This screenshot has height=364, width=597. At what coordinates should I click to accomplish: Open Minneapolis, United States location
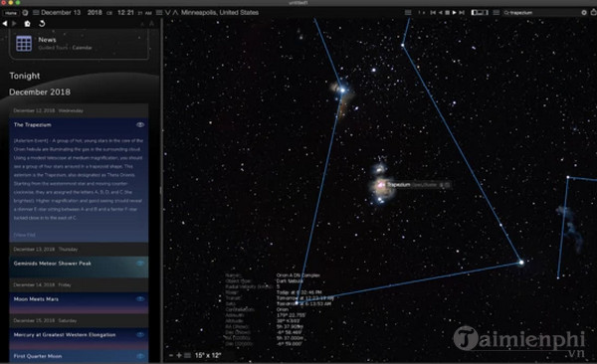click(x=220, y=13)
